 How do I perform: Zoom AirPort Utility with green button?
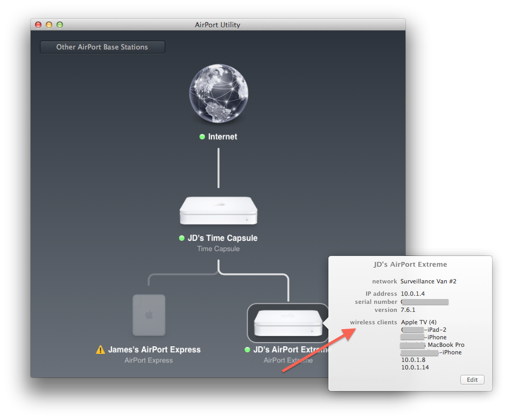click(x=60, y=25)
